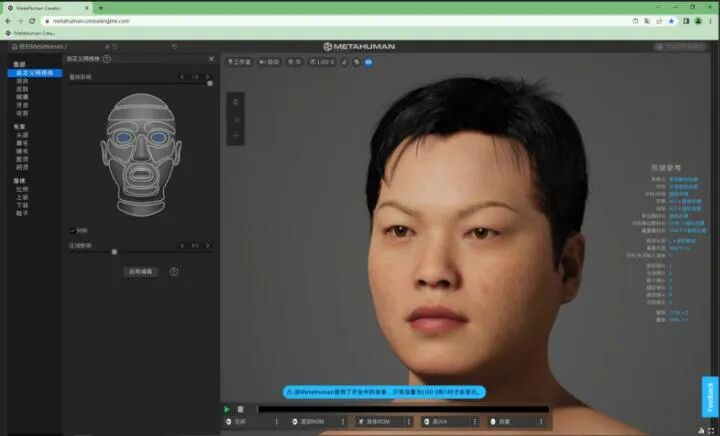Toggle the hair visibility icon in viewport toolbar
Image resolution: width=720 pixels, height=436 pixels.
pyautogui.click(x=356, y=62)
